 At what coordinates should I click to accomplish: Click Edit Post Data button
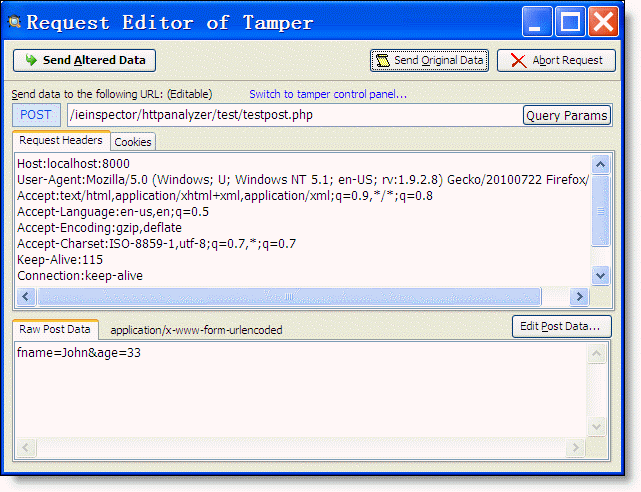[x=562, y=327]
